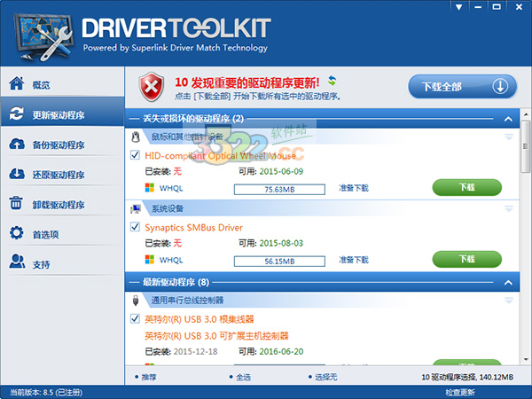The image size is (532, 399).
Task: Click the system device computer icon
Action: pyautogui.click(x=136, y=209)
